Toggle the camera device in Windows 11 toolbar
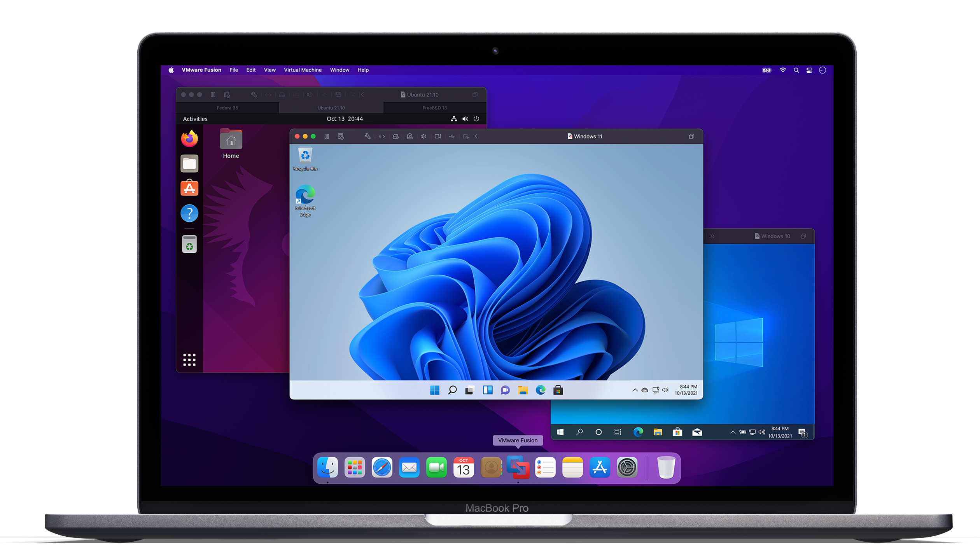Screen dimensions: 980x560 (x=437, y=136)
